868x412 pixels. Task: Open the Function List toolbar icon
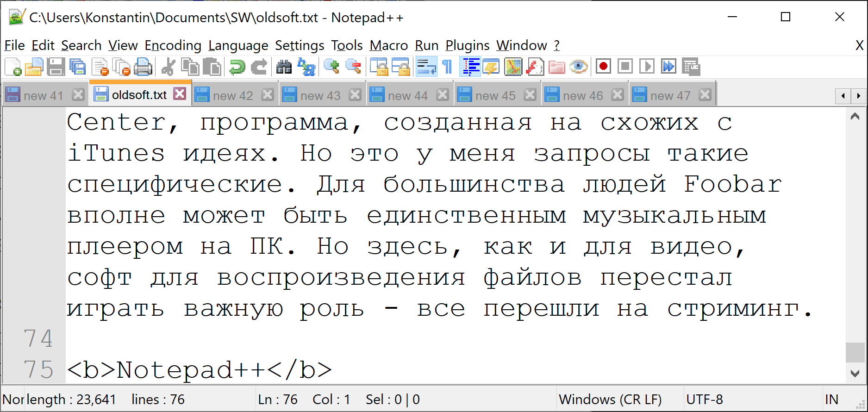(x=535, y=67)
